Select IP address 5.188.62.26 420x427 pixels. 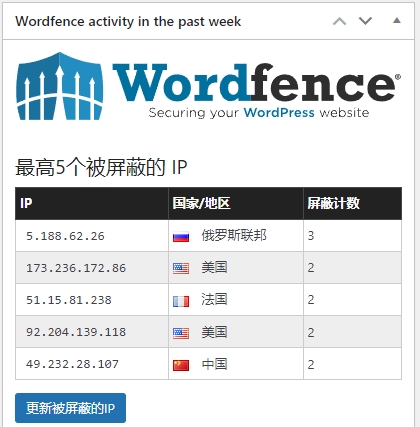(x=65, y=236)
